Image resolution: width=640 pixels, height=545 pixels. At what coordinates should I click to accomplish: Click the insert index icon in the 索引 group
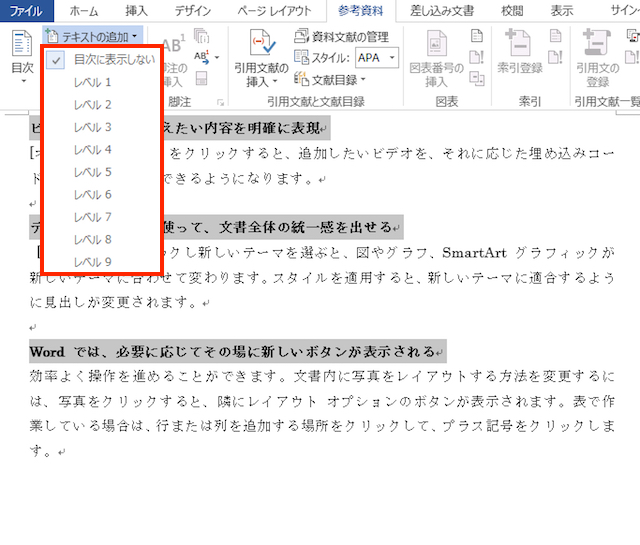[x=555, y=36]
